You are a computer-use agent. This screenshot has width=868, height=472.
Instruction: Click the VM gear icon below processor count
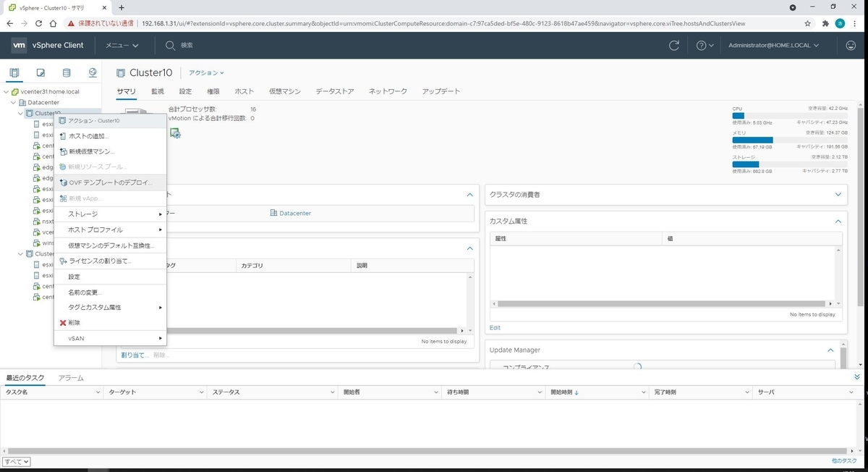click(x=174, y=132)
